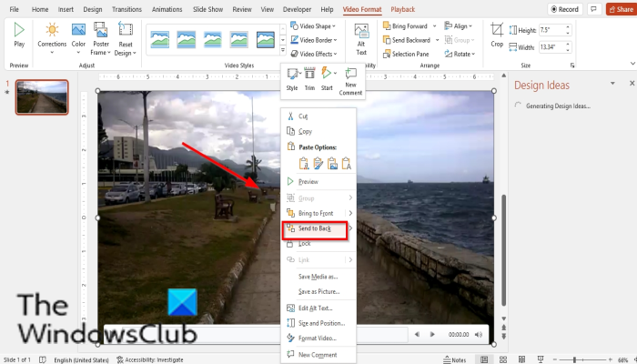Open the Slide Show tab
The height and width of the screenshot is (364, 637).
(208, 9)
